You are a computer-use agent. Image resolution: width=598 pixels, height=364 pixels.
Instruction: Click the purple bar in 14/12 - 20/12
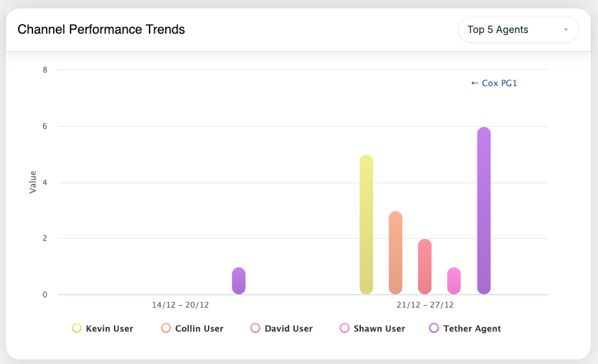(x=238, y=281)
